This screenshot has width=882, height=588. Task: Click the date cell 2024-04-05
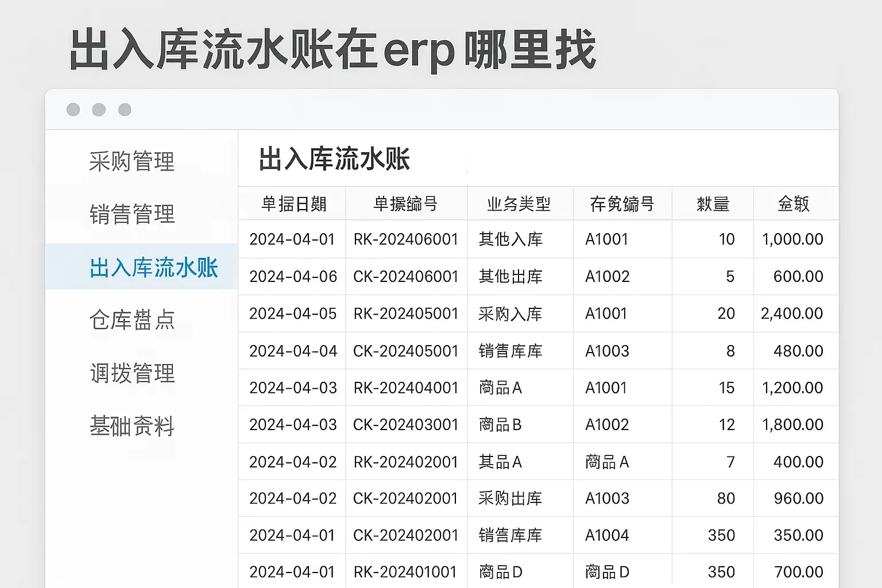293,314
